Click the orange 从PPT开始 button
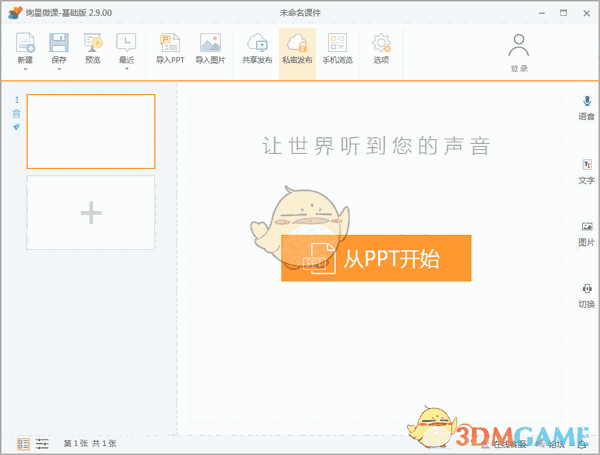The width and height of the screenshot is (600, 455). tap(376, 258)
